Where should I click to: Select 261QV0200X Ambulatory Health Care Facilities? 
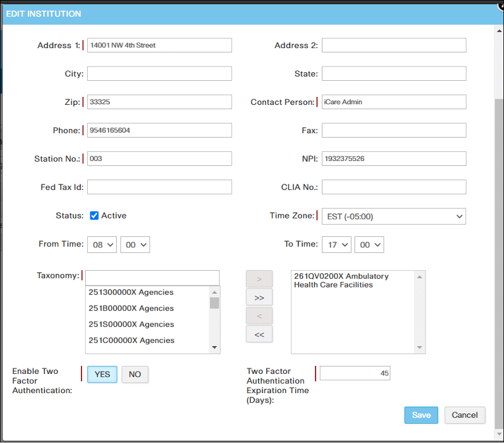(x=350, y=281)
